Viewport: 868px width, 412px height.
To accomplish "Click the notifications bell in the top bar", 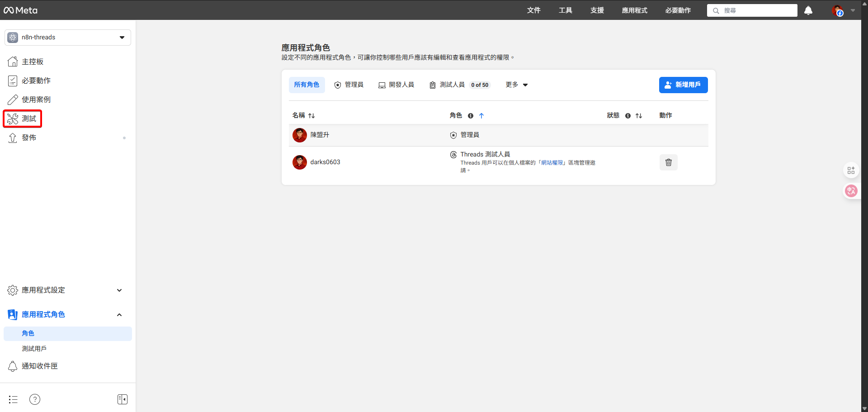I will click(808, 10).
